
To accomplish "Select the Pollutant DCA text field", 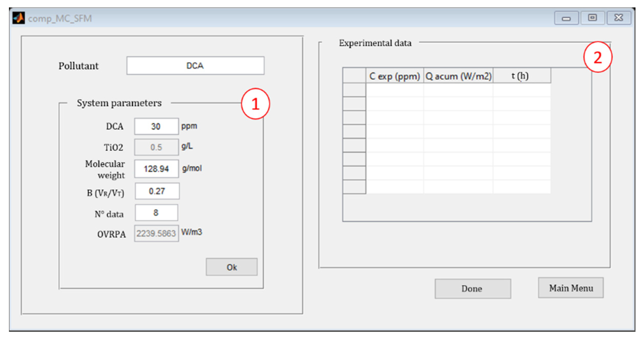I will pyautogui.click(x=195, y=66).
